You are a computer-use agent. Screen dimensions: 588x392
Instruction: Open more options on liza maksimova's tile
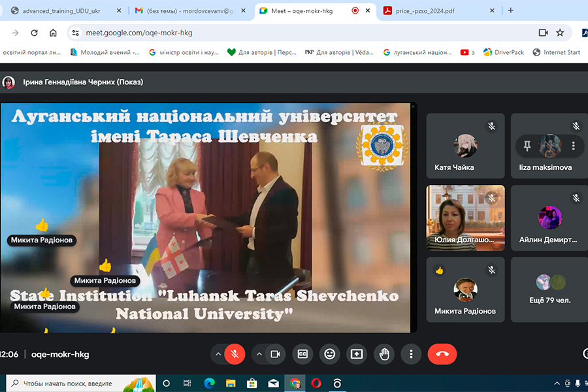[x=573, y=146]
